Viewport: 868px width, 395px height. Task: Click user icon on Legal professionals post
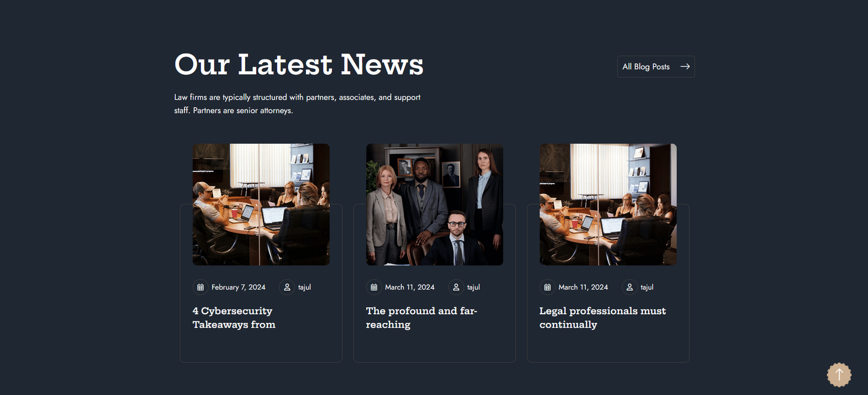pyautogui.click(x=630, y=287)
